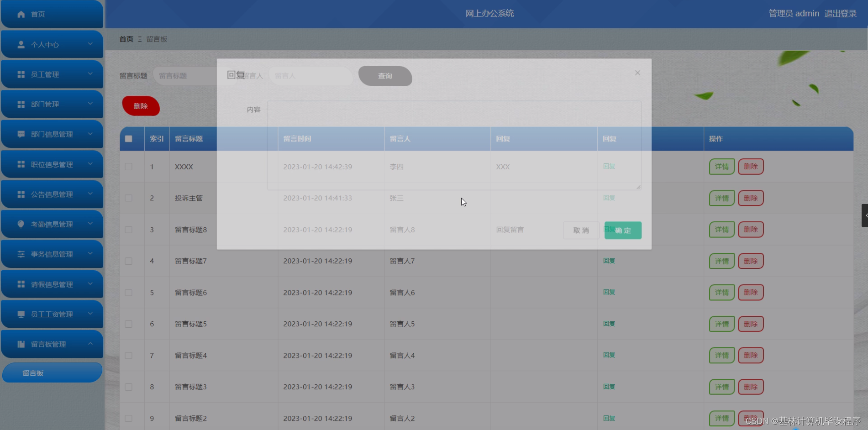Screen dimensions: 868x430
Task: Expand the 部门管理 menu chevron
Action: click(x=90, y=104)
